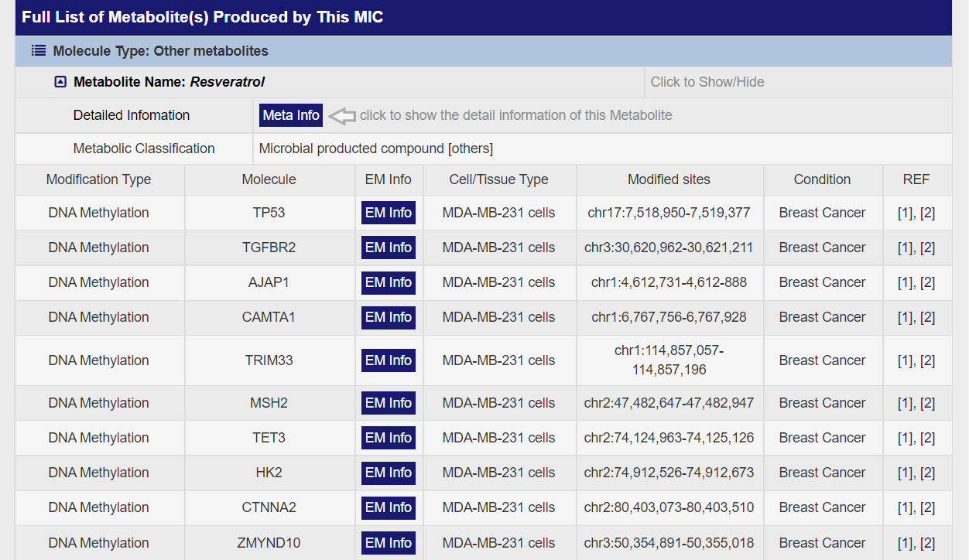The image size is (969, 560).
Task: Open EM Info for CTNNA2
Action: pos(389,507)
